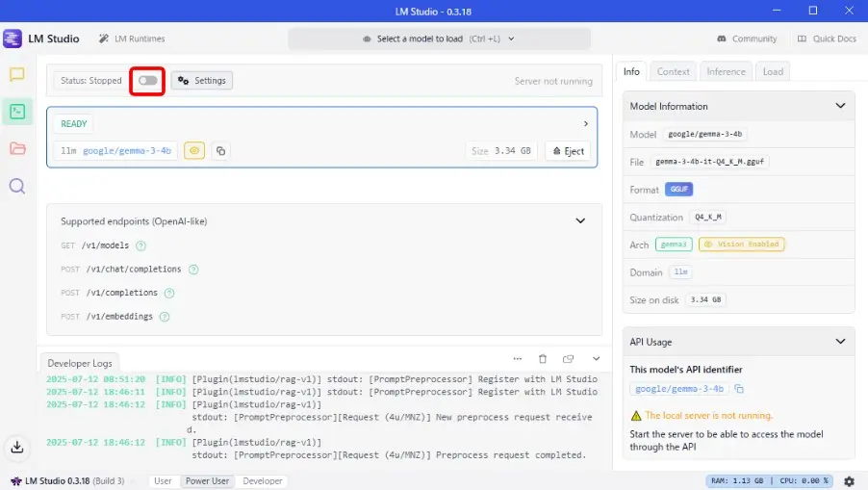Collapse the Model Information section

(x=840, y=106)
